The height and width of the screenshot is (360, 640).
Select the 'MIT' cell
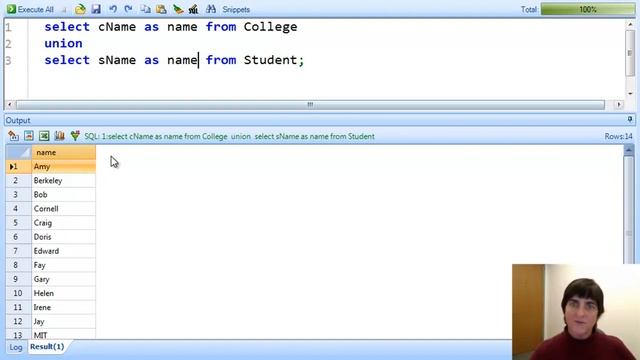click(64, 334)
